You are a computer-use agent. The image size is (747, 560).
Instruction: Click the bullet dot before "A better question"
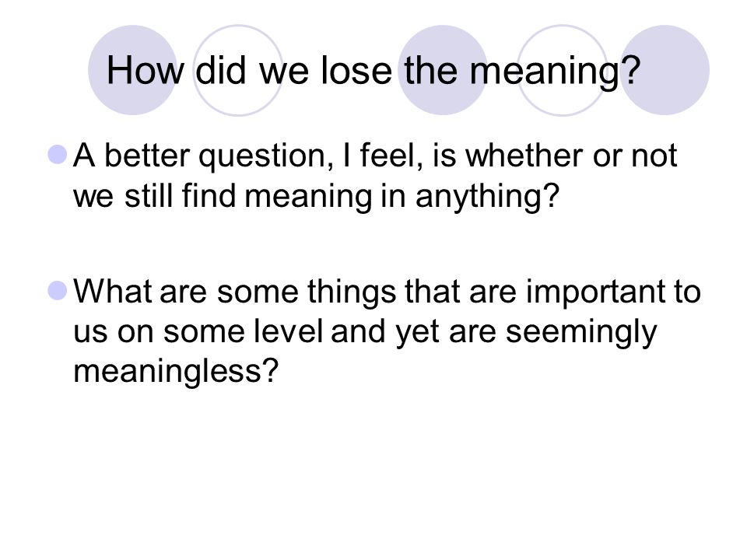coord(58,155)
